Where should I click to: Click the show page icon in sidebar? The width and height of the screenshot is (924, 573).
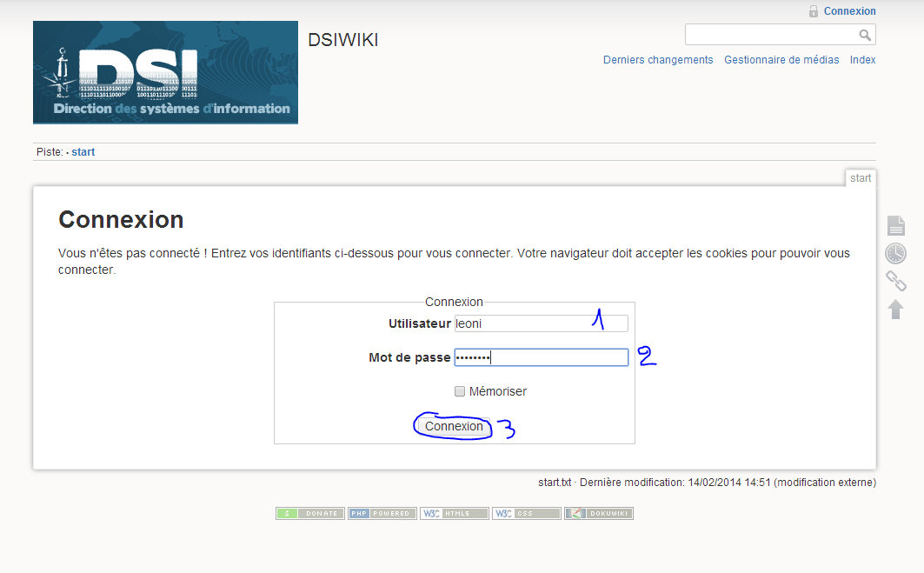pos(895,226)
